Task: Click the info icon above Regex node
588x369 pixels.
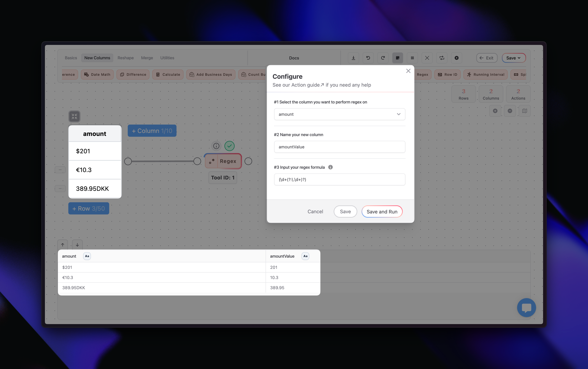Action: click(216, 146)
